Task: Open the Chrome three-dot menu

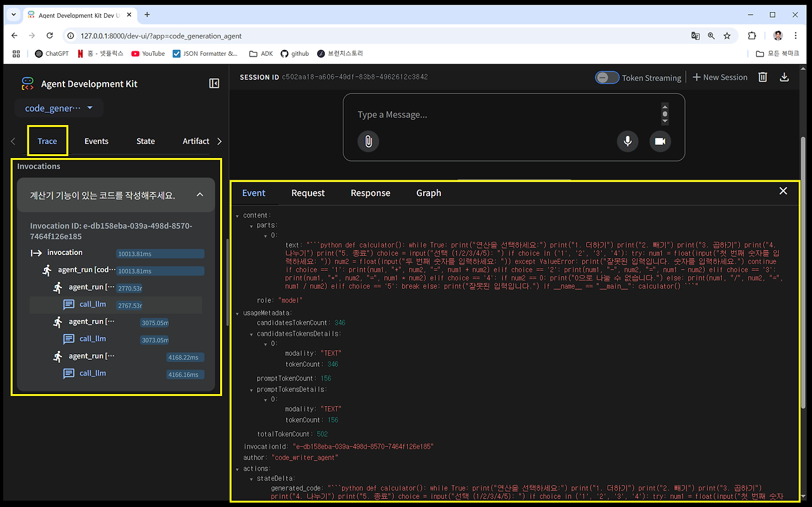Action: point(797,36)
